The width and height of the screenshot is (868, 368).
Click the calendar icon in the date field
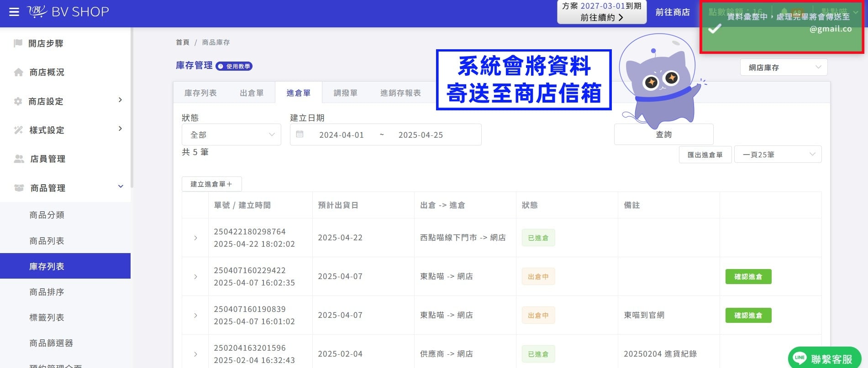(300, 135)
